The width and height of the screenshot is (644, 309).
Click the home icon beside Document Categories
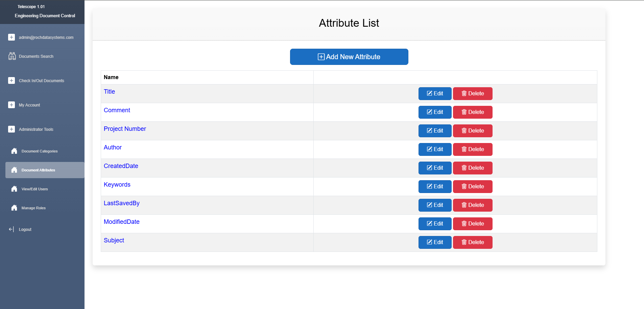click(x=14, y=151)
